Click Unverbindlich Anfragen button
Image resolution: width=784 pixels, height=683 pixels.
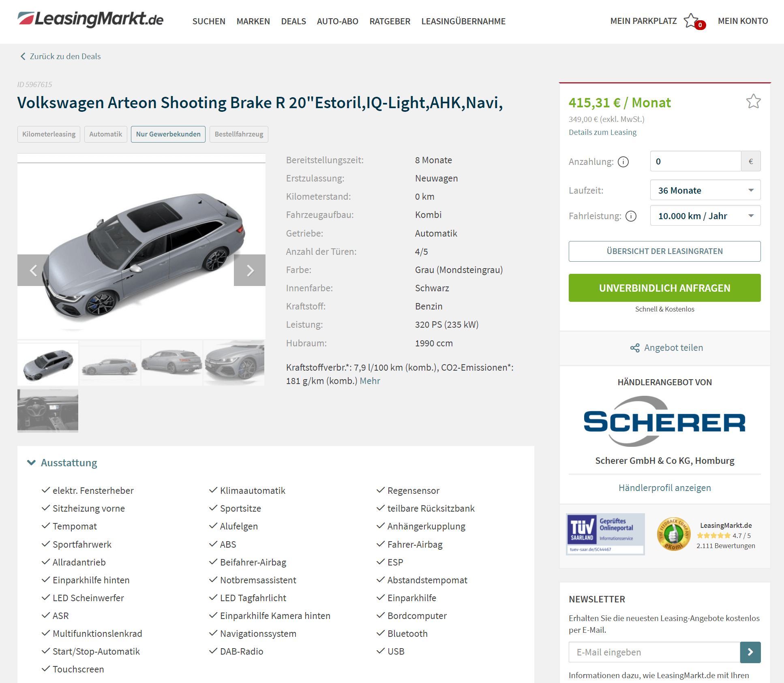[665, 288]
